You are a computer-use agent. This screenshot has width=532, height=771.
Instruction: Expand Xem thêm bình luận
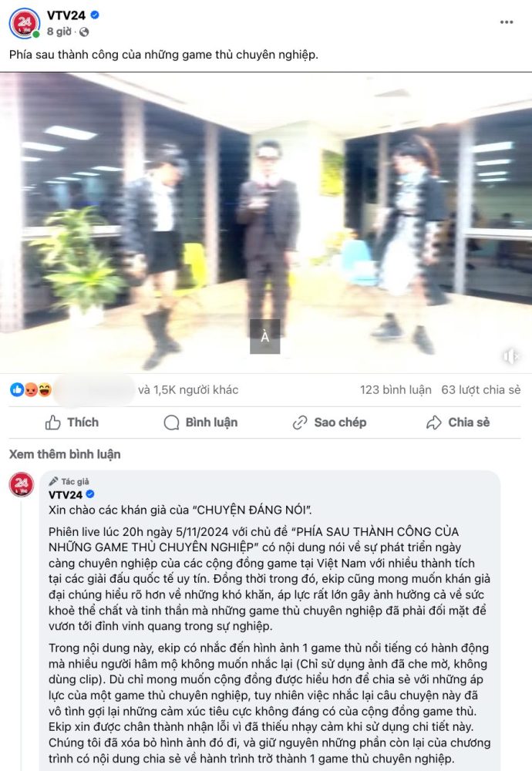tap(65, 454)
